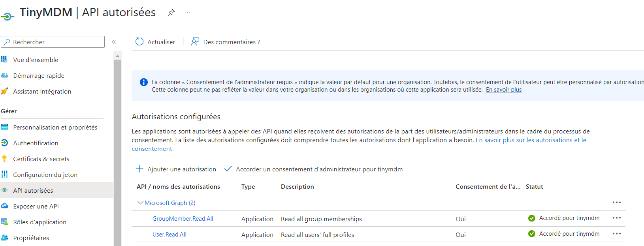Click the sidebar scrollbar up arrow

pos(117,56)
